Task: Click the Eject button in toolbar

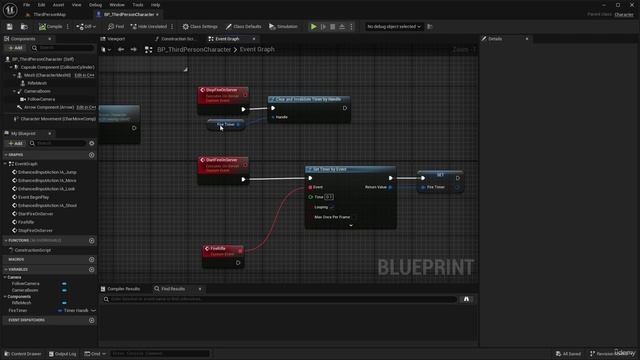Action: 342,27
